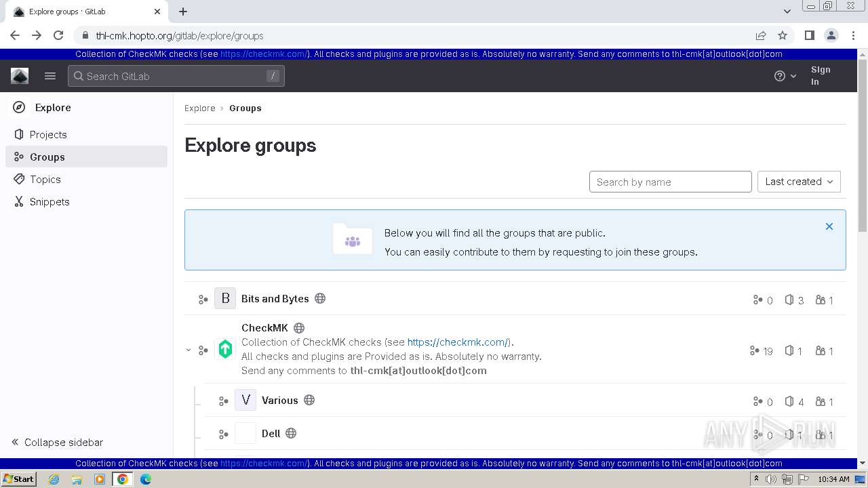Image resolution: width=868 pixels, height=488 pixels.
Task: Click checkmk.com link in top banner
Action: [x=264, y=54]
